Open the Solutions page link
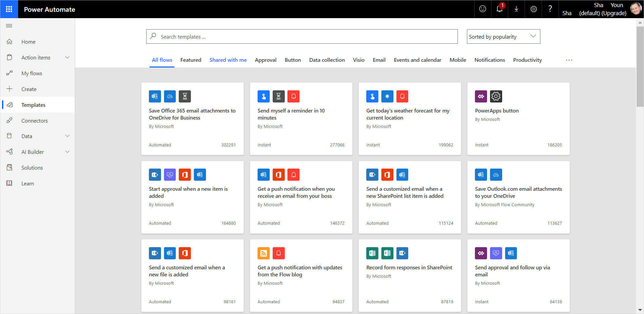644x314 pixels. [x=32, y=168]
